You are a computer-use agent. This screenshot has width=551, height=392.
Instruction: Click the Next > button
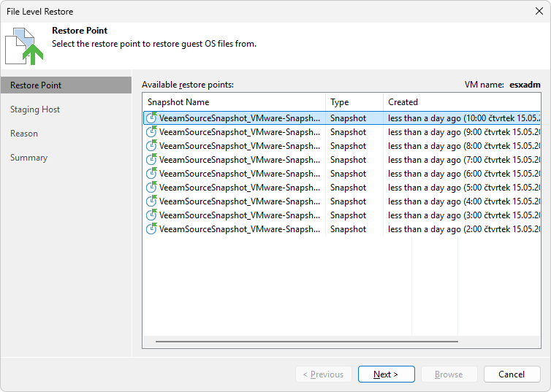386,374
